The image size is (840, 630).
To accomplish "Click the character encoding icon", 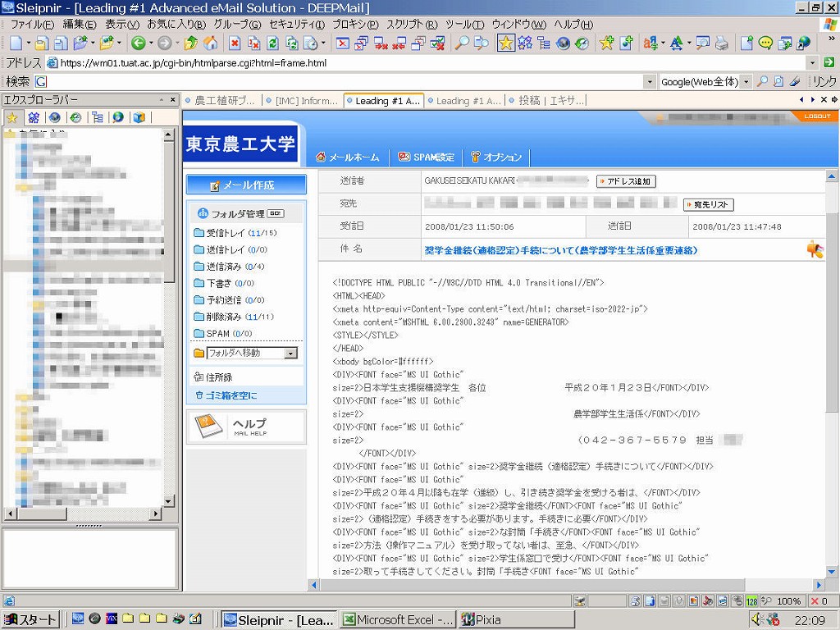I will [x=650, y=43].
